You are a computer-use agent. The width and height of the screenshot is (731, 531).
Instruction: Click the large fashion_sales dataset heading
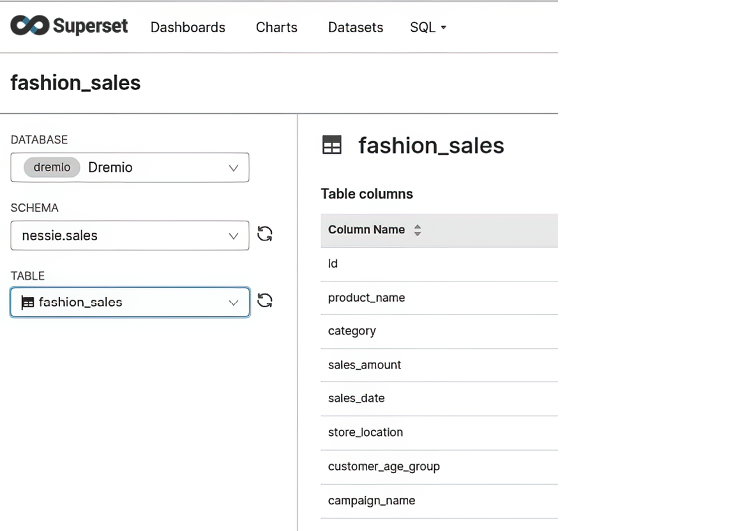(x=431, y=145)
